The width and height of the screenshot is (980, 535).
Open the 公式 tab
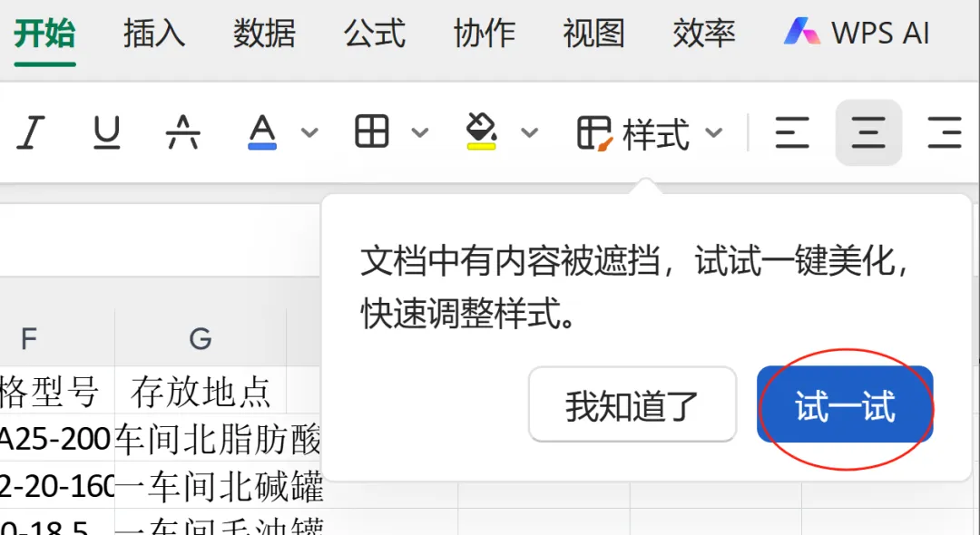(375, 33)
